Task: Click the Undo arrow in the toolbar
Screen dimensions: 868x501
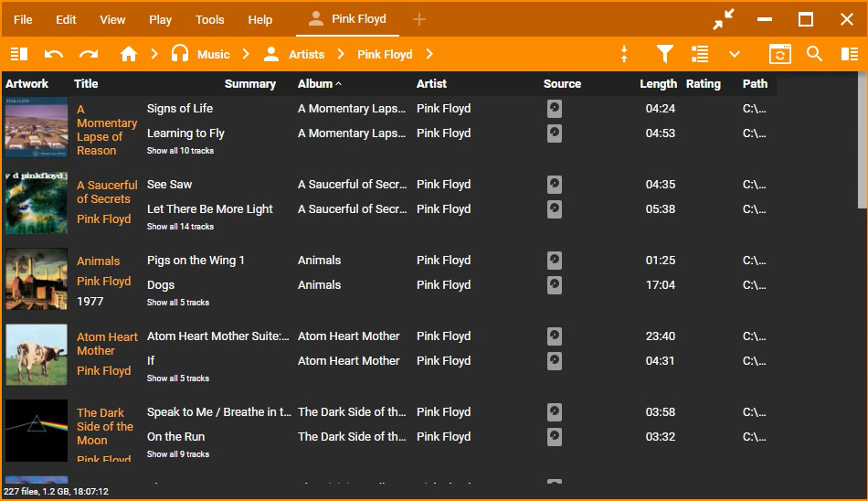Action: pos(54,54)
